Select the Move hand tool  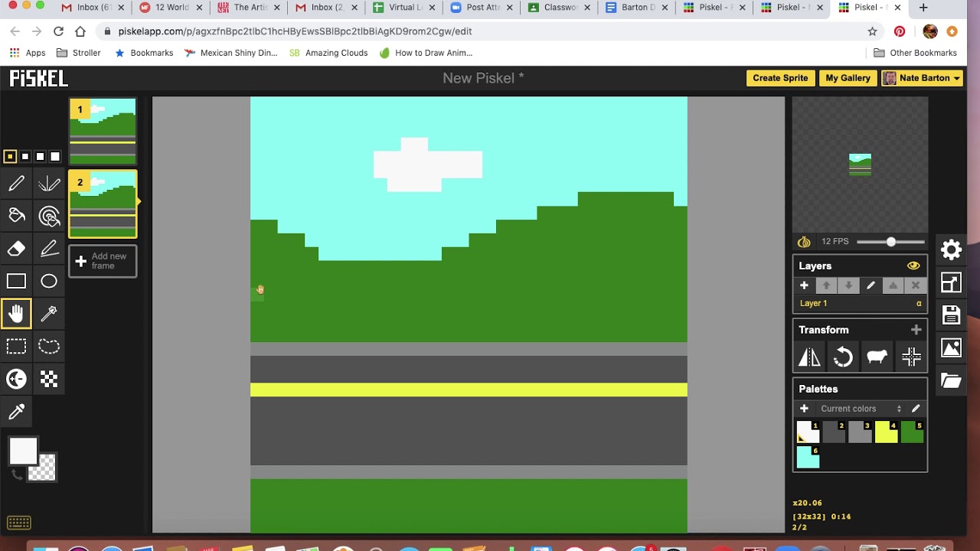[16, 314]
